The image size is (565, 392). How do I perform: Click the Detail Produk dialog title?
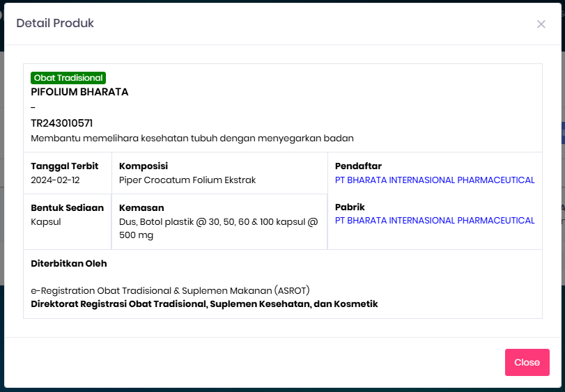[x=55, y=24]
